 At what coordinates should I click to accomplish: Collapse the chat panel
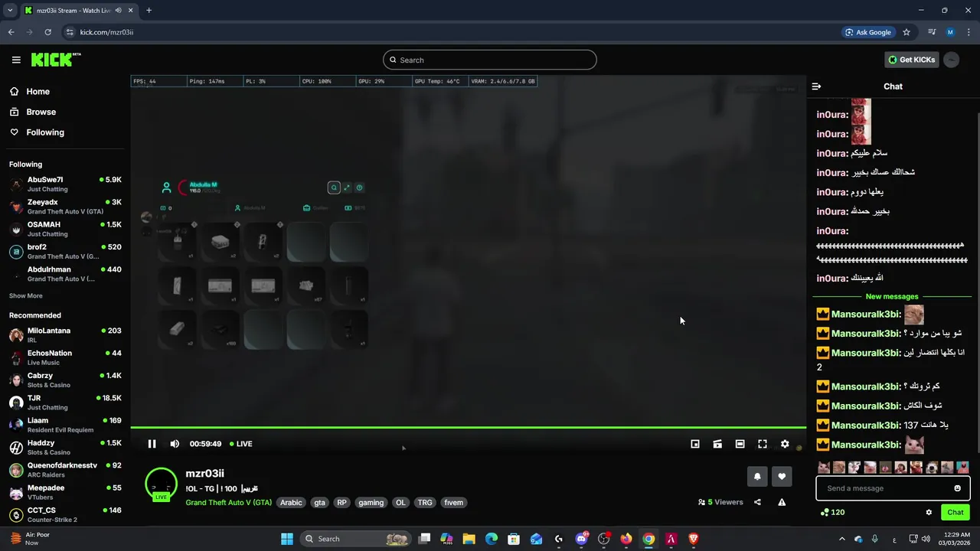(x=816, y=86)
